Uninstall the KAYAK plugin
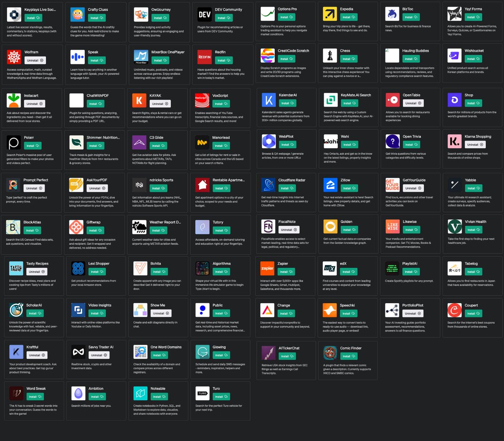 (x=160, y=104)
